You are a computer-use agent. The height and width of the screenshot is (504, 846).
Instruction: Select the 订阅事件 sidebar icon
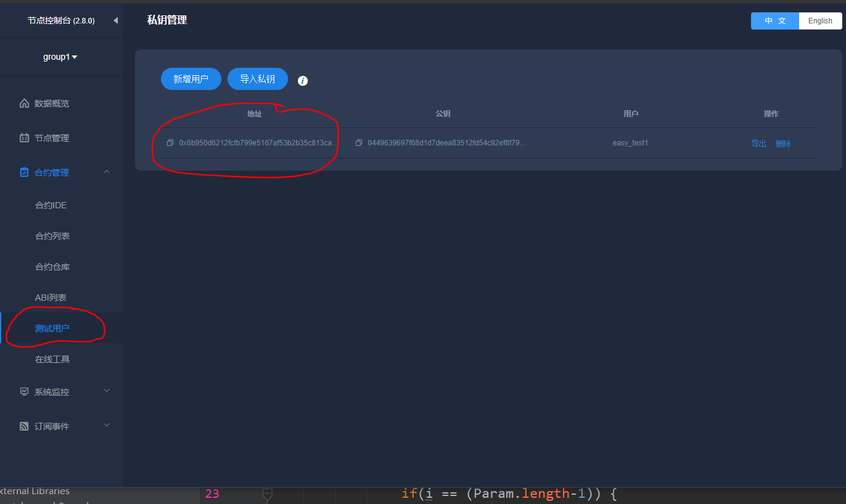click(x=24, y=426)
